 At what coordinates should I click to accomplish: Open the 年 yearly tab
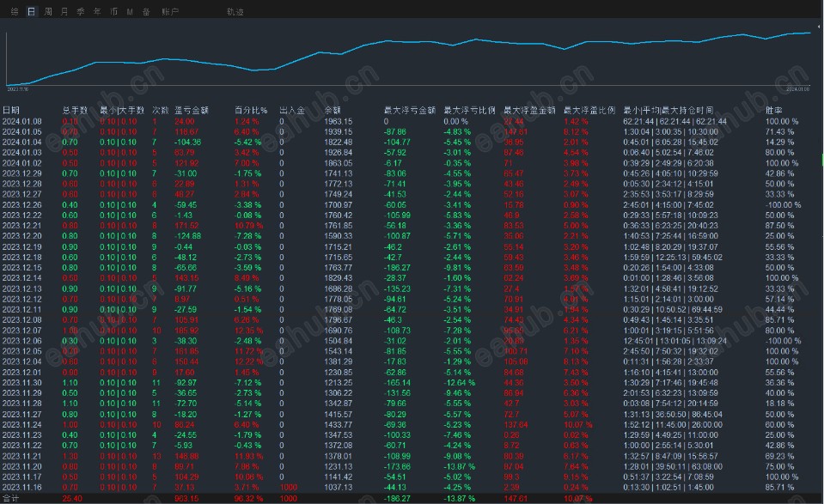97,11
